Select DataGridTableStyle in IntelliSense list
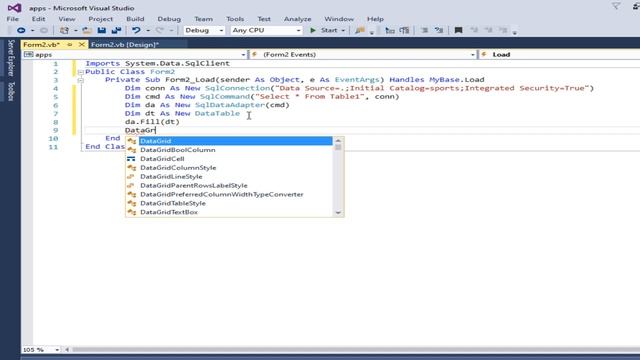This screenshot has width=640, height=360. click(229, 203)
